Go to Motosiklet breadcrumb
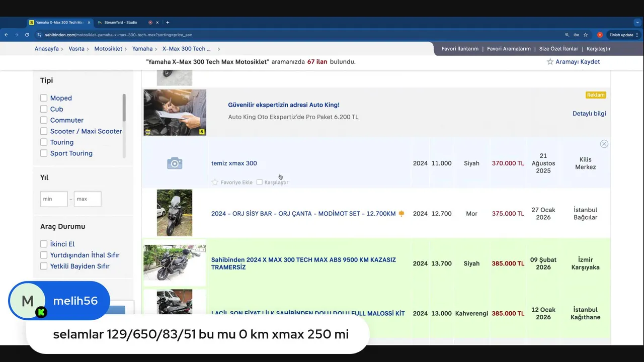 point(108,49)
